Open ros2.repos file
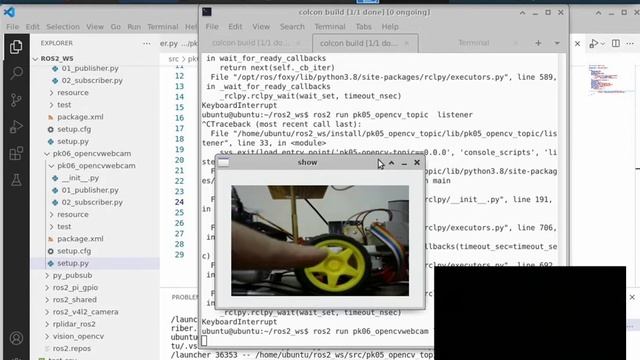This screenshot has height=360, width=640. coord(72,349)
